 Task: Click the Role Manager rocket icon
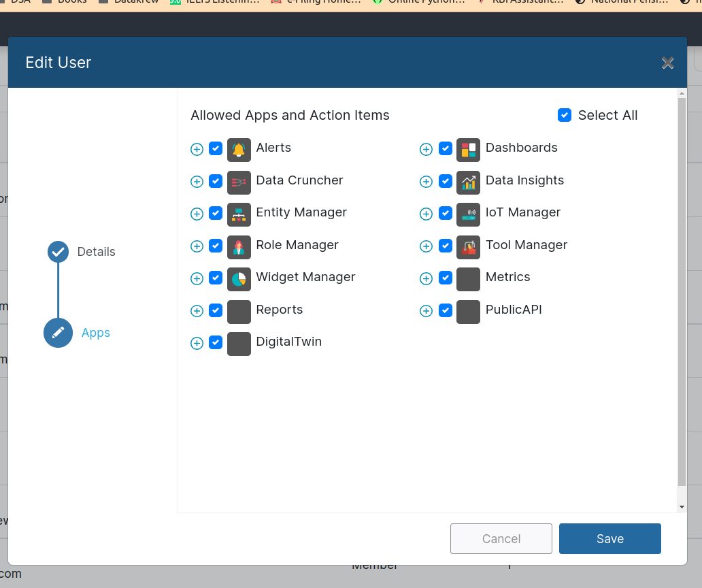pyautogui.click(x=239, y=246)
